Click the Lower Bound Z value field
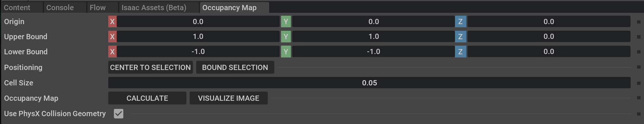644x124 pixels. 548,52
